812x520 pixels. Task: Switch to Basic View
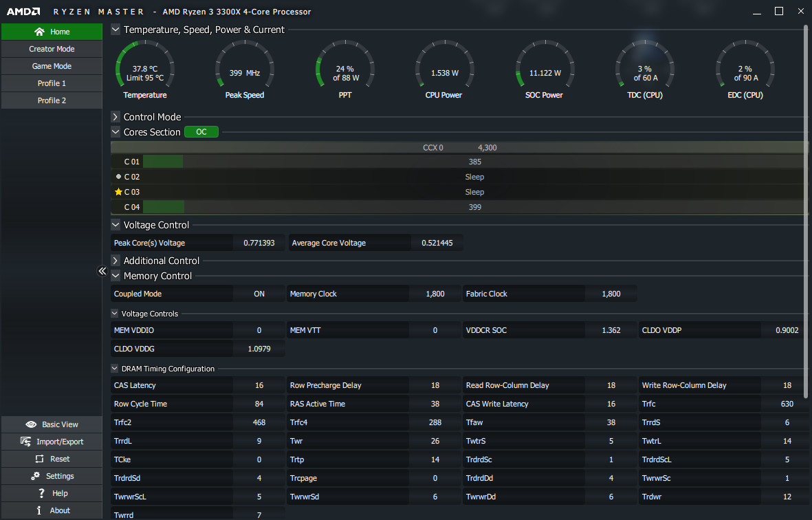click(52, 424)
